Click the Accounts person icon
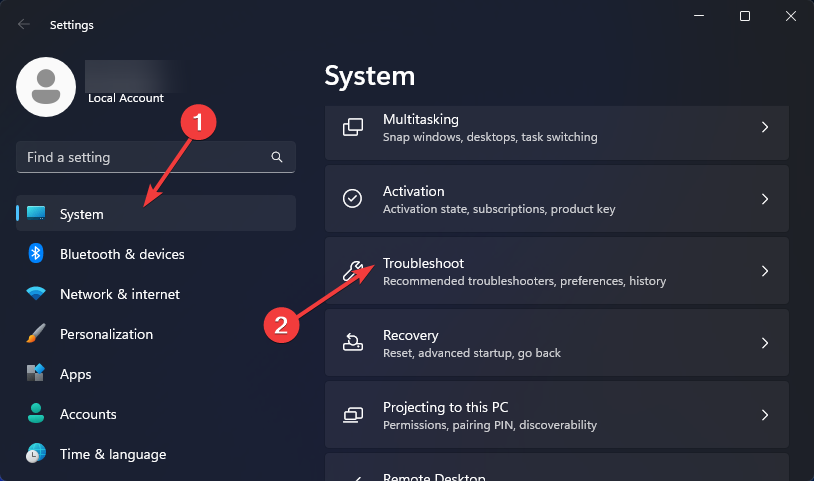 [36, 414]
